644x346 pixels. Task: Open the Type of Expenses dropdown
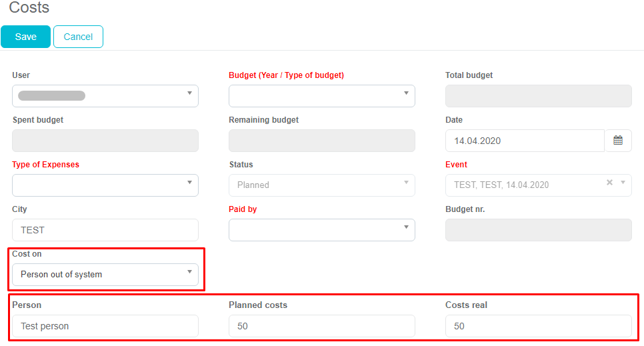[105, 185]
